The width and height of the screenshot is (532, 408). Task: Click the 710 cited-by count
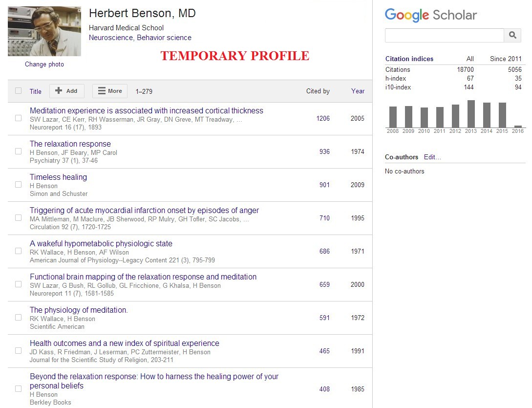pyautogui.click(x=324, y=218)
